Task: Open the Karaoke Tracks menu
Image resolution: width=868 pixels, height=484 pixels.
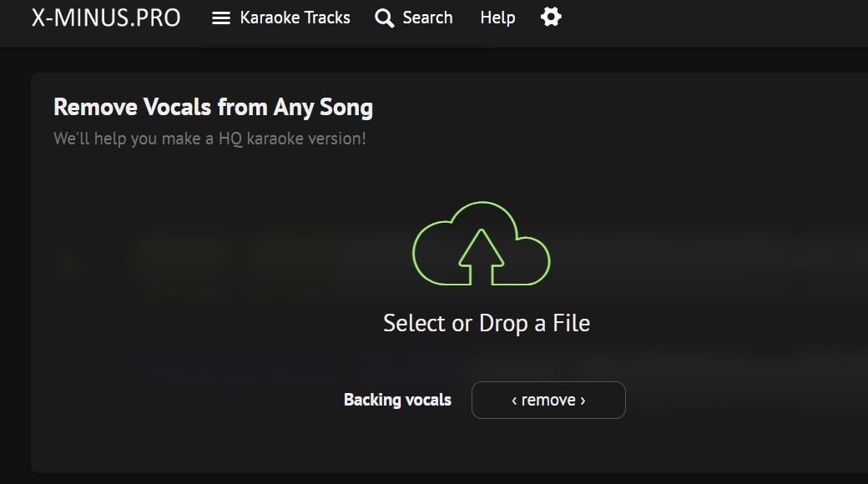Action: click(x=281, y=18)
